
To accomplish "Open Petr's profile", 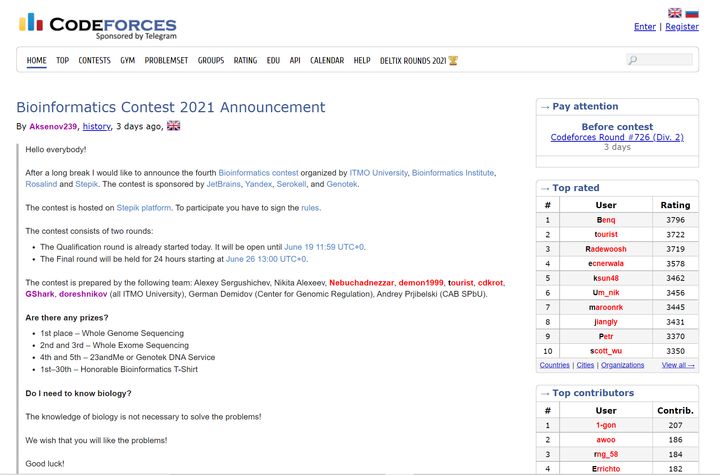I will 606,336.
